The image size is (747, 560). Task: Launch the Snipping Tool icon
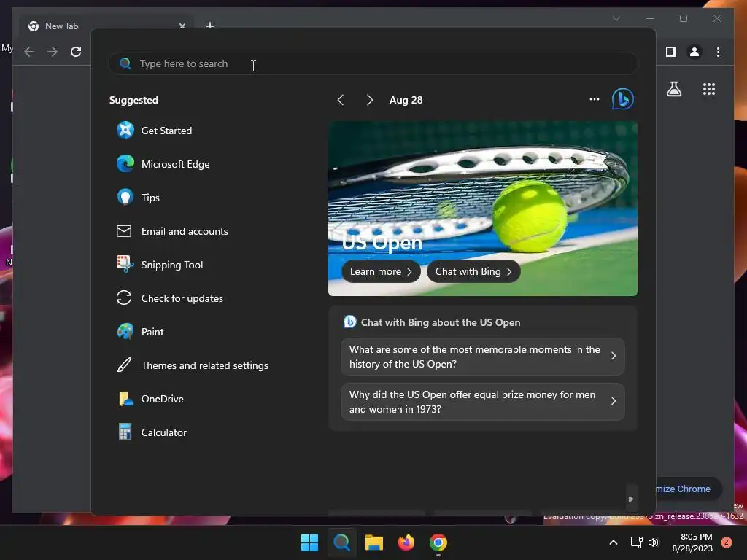(125, 264)
